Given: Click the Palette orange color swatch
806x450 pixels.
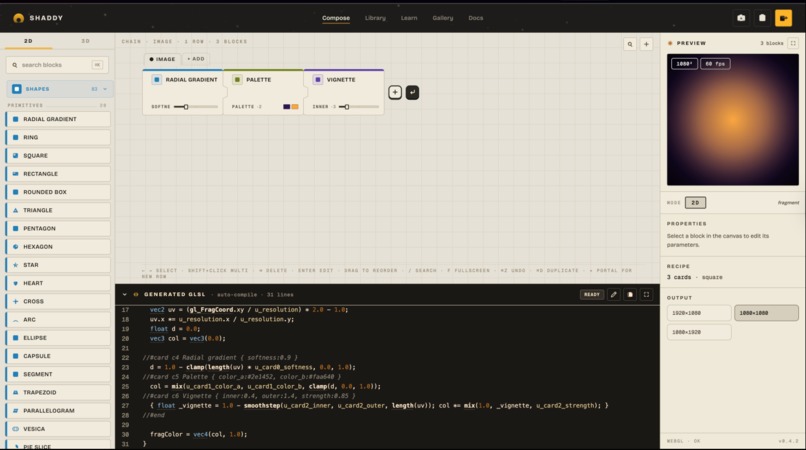Looking at the screenshot, I should tap(295, 107).
